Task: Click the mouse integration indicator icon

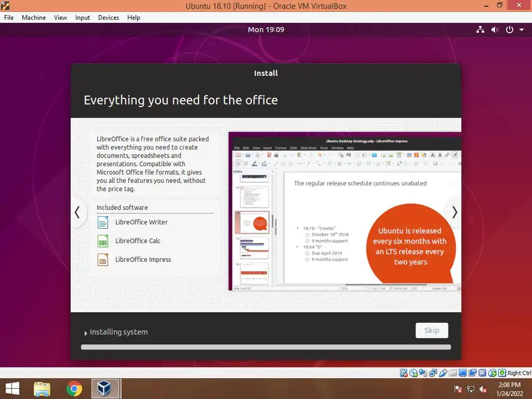Action: [x=493, y=373]
